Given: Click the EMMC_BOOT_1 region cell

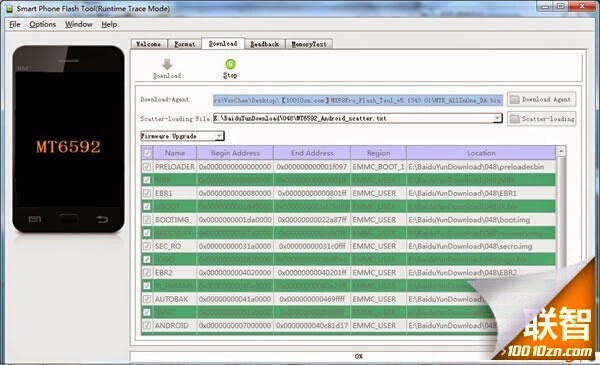Looking at the screenshot, I should tap(378, 167).
